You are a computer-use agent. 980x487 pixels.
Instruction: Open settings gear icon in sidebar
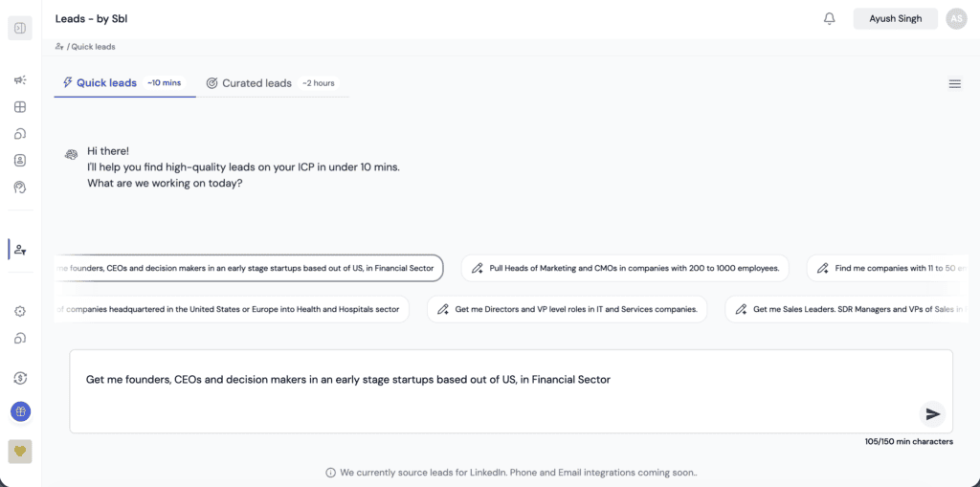(20, 311)
